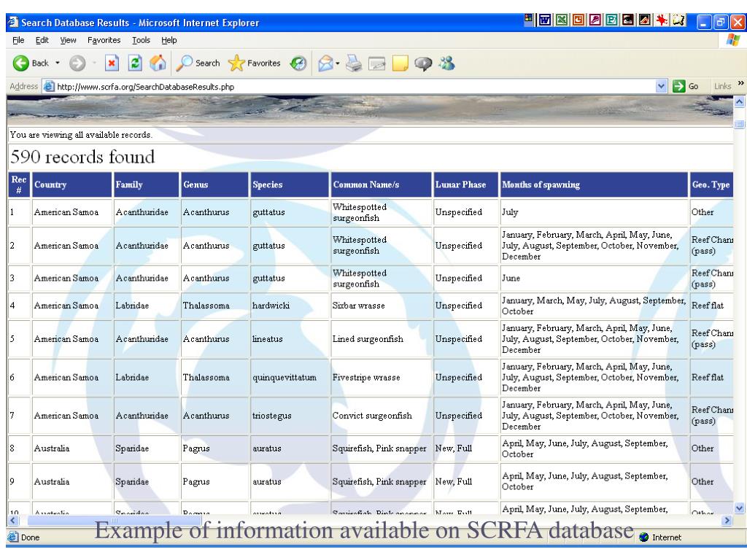The height and width of the screenshot is (560, 747).
Task: Launch PowerPoint from the Office shortcut bar
Action: (x=578, y=20)
